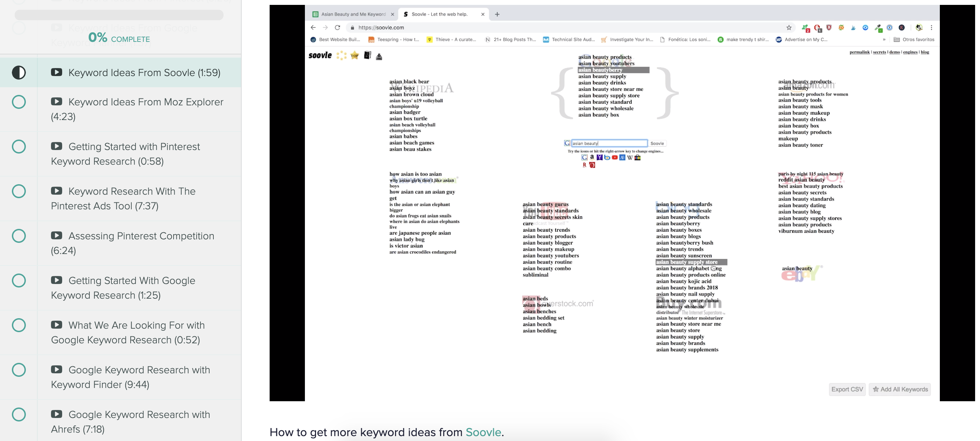This screenshot has width=980, height=441.
Task: Open Chrome three-dot menu
Action: click(x=931, y=27)
